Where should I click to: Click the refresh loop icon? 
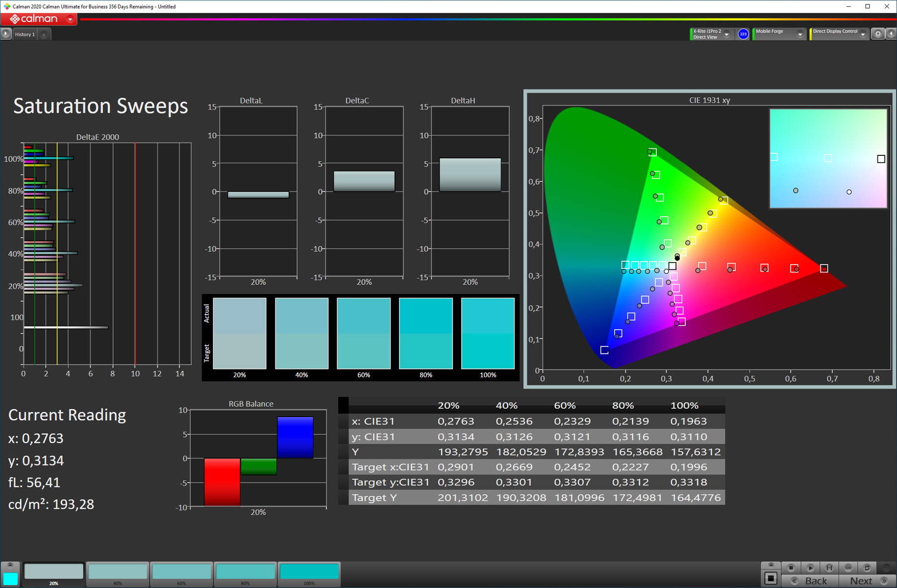[867, 567]
